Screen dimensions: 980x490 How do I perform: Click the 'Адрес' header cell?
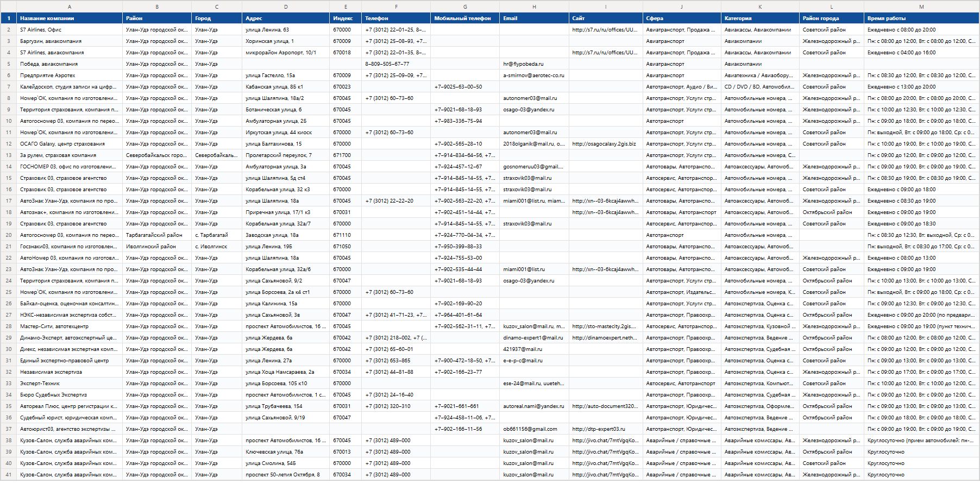[286, 18]
